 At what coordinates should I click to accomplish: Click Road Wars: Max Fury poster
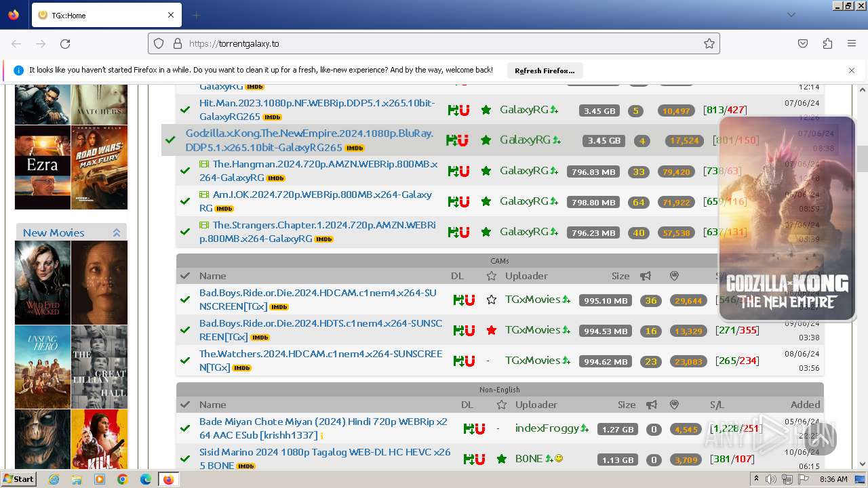99,167
